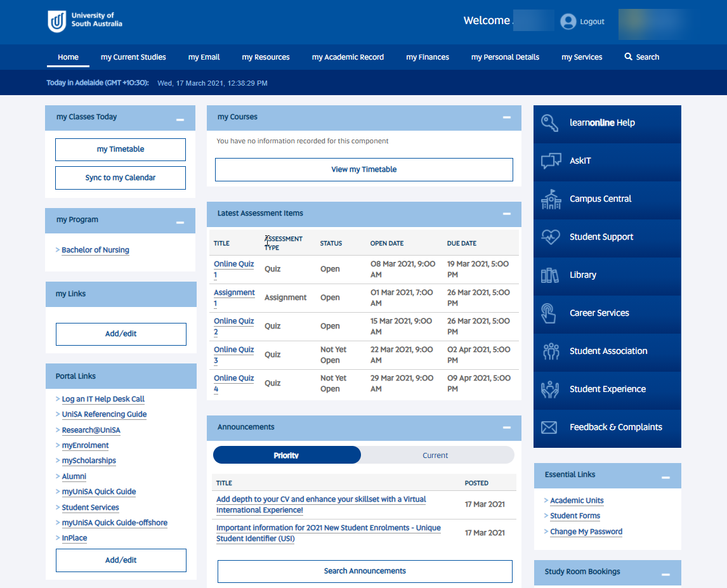
Task: Click the Feedback & Complaints envelope icon
Action: coord(550,427)
